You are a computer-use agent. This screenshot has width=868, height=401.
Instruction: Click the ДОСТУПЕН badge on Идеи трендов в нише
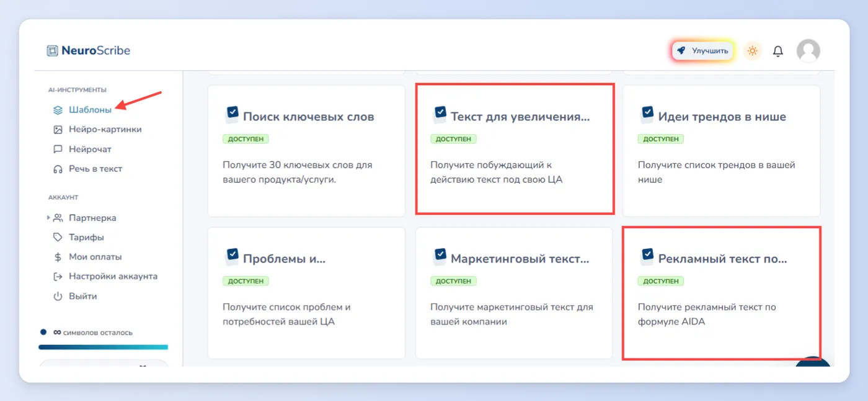(x=661, y=139)
